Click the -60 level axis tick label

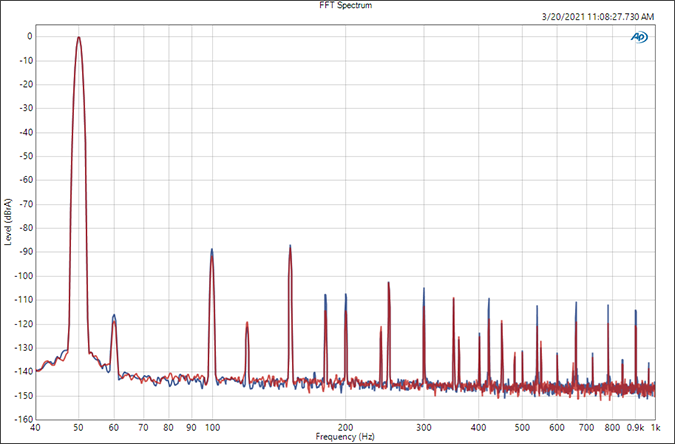click(26, 180)
